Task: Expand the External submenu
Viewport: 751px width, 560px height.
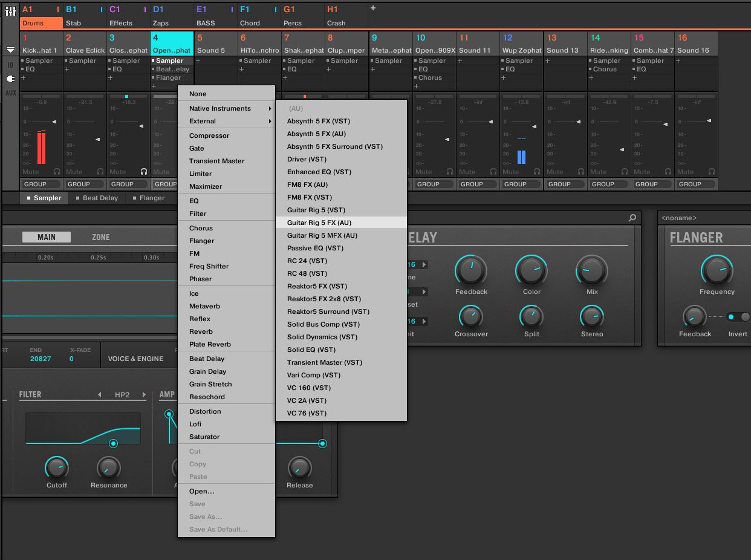Action: (226, 121)
